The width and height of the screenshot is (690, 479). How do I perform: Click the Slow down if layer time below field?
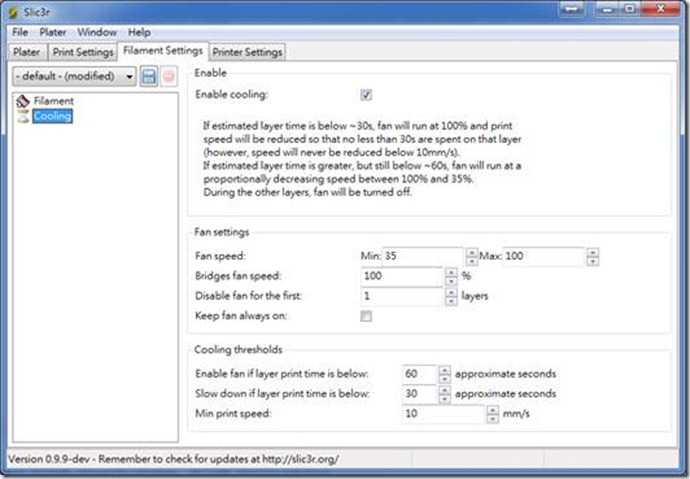click(x=420, y=394)
